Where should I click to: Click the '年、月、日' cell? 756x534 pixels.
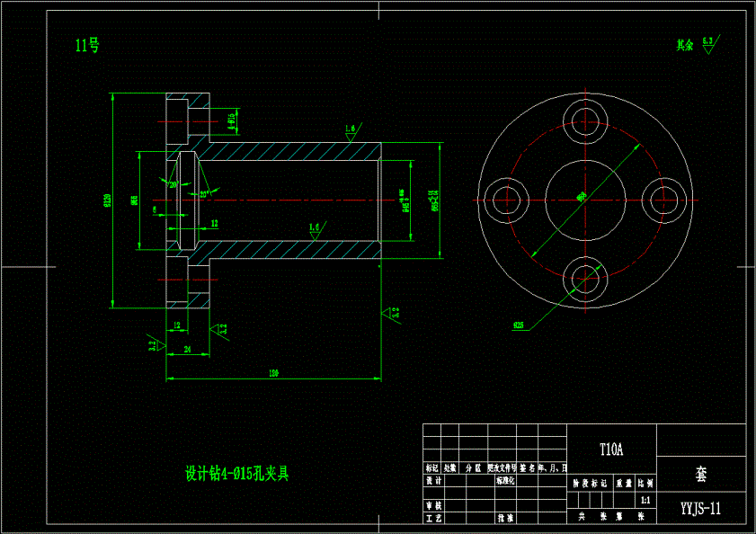(553, 467)
